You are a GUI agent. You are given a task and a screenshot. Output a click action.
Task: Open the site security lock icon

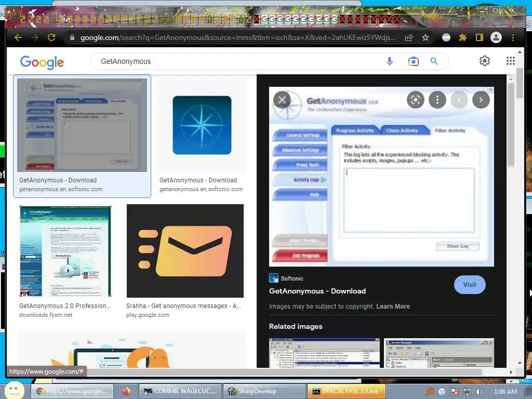[x=72, y=37]
